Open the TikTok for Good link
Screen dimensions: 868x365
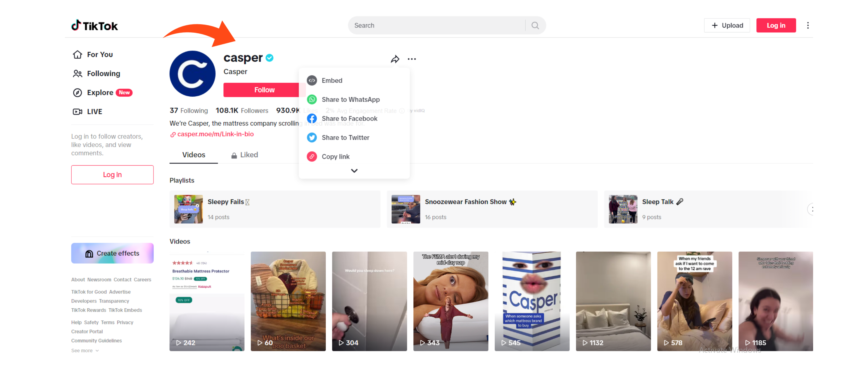89,292
